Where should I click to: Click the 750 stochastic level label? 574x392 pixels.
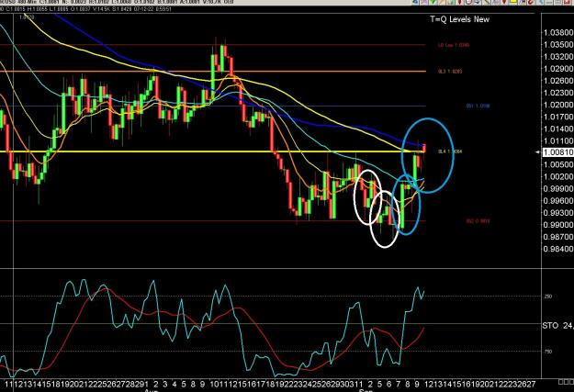tap(548, 352)
